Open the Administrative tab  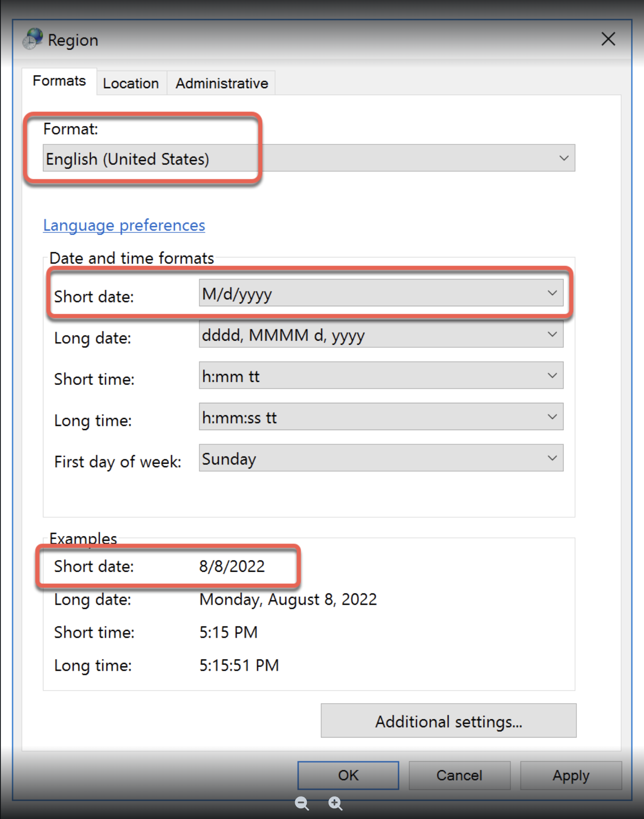coord(222,83)
